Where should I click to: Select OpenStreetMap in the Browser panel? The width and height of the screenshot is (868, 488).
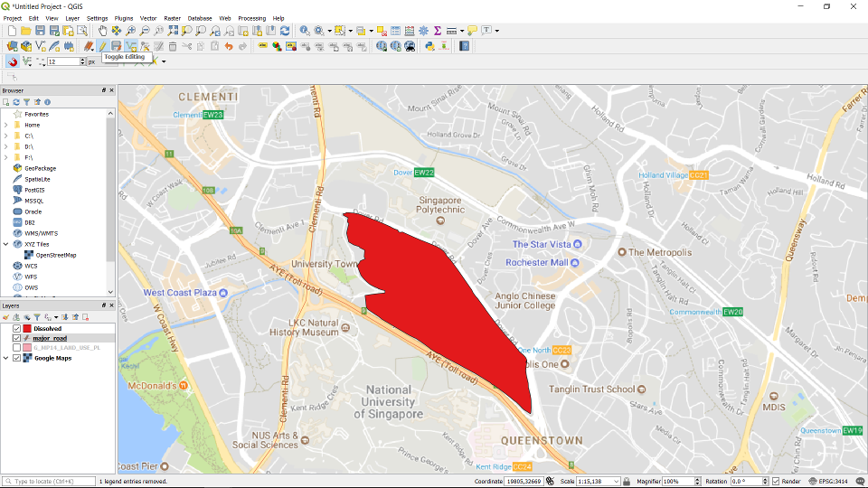point(55,255)
